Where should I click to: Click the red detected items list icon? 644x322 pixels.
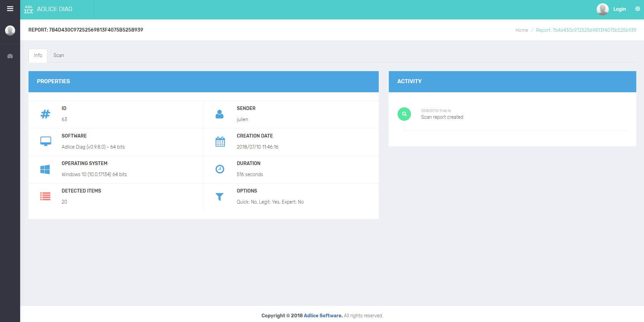pyautogui.click(x=45, y=197)
